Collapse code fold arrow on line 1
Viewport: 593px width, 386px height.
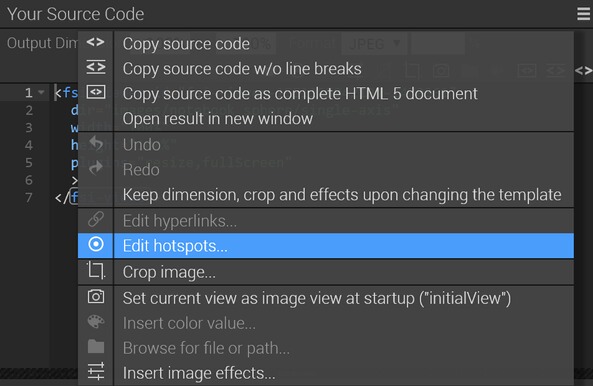(x=41, y=92)
